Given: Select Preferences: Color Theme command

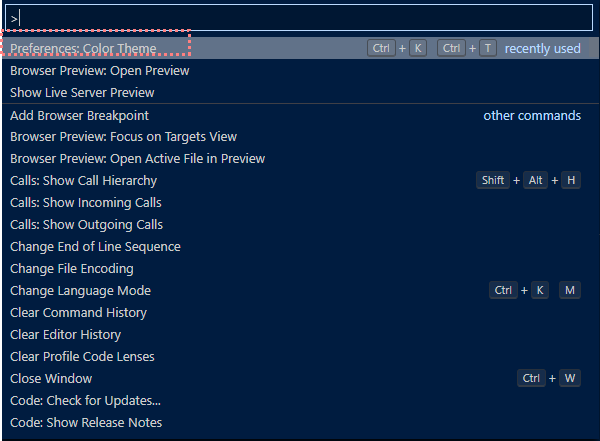Looking at the screenshot, I should coord(300,48).
